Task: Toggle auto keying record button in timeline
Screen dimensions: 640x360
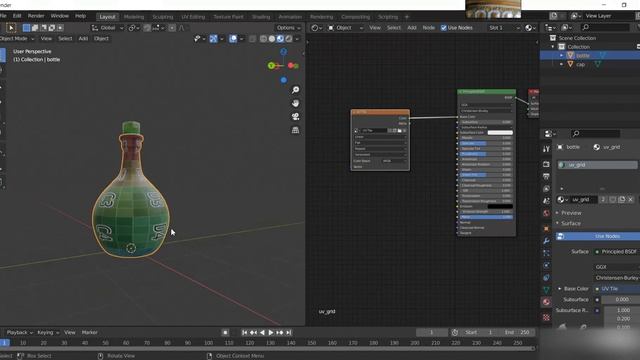Action: tap(225, 333)
